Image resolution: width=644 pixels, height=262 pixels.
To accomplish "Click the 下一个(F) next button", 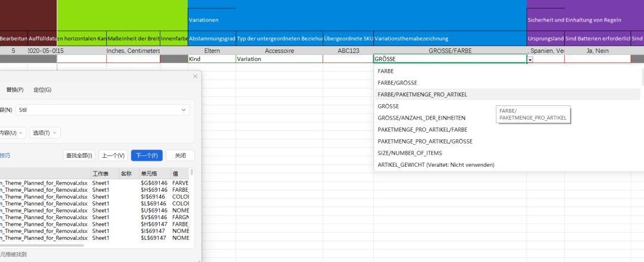I will [x=147, y=155].
